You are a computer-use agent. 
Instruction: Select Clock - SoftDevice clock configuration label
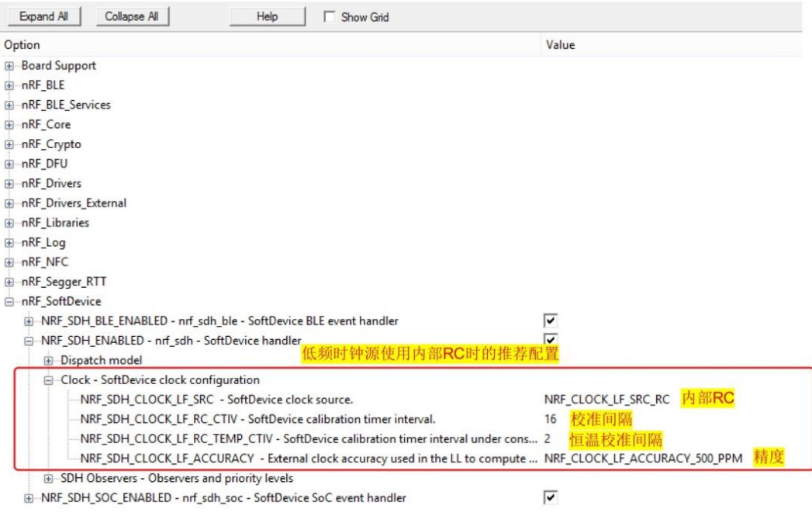[x=160, y=379]
